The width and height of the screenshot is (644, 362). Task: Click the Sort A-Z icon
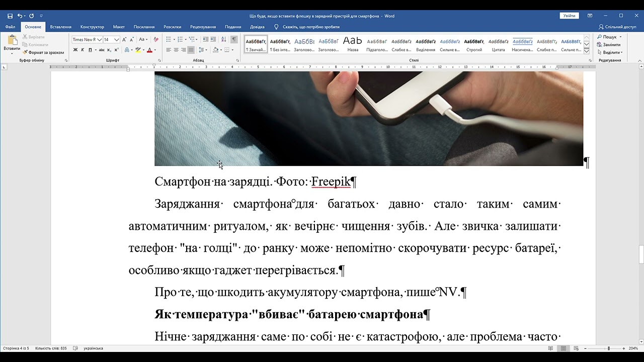click(x=223, y=40)
